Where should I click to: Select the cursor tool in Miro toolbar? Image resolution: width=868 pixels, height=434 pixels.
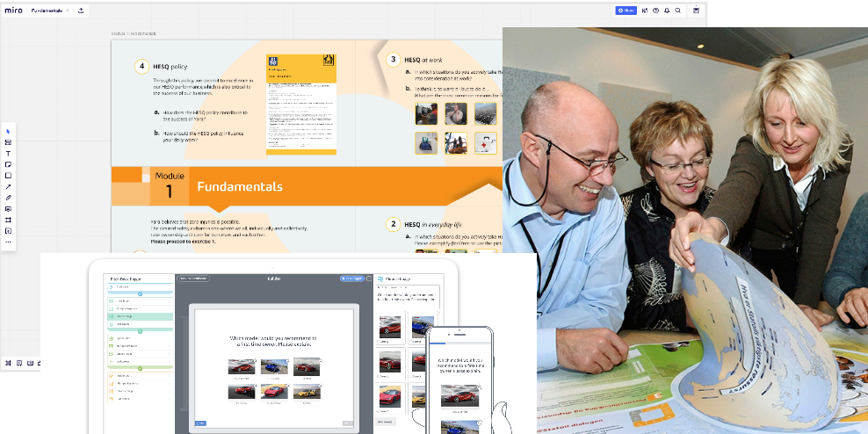pyautogui.click(x=8, y=131)
